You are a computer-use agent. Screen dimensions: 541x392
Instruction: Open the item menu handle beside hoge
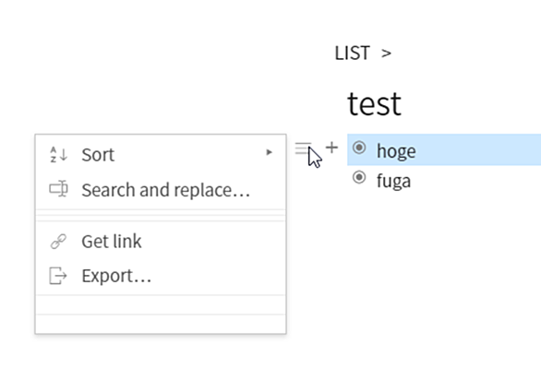[x=303, y=148]
